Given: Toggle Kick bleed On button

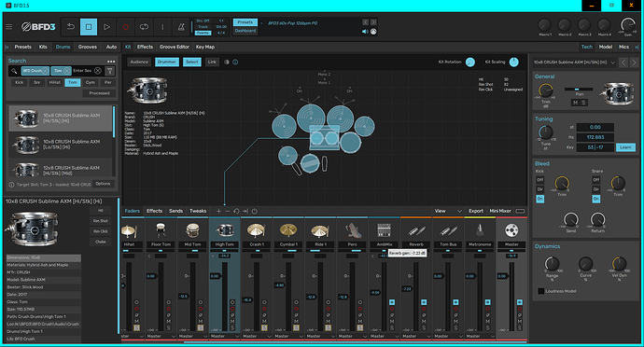Looking at the screenshot, I should (x=539, y=199).
